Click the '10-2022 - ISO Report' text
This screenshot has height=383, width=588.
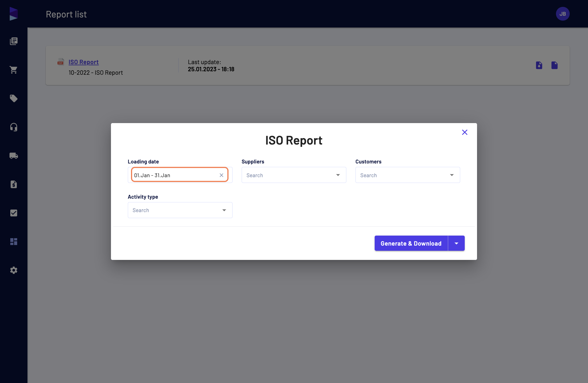(96, 73)
